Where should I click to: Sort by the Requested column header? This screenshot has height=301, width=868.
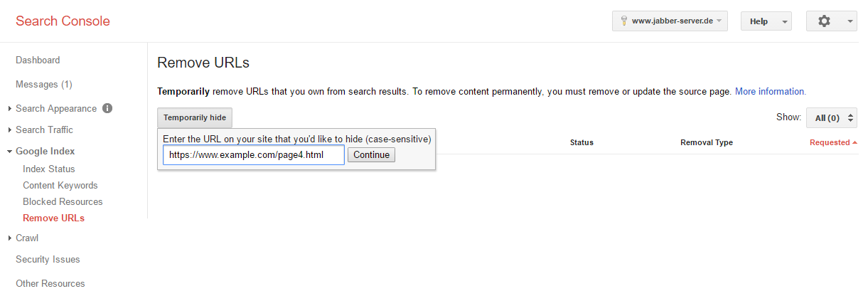pos(832,142)
